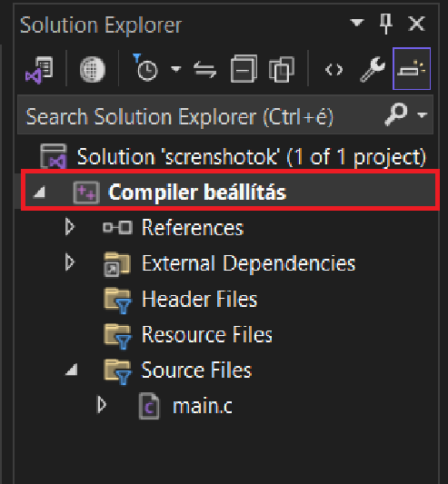Viewport: 448px width, 484px height.
Task: Collapse the Compiler beállítás project node
Action: [40, 192]
